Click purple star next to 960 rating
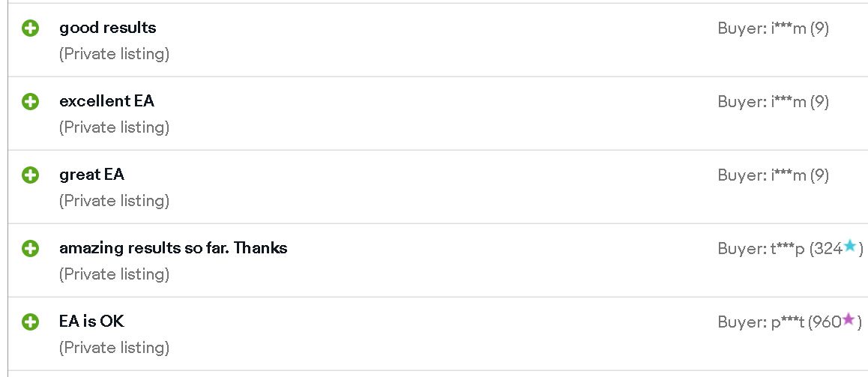This screenshot has width=868, height=377. [x=848, y=319]
